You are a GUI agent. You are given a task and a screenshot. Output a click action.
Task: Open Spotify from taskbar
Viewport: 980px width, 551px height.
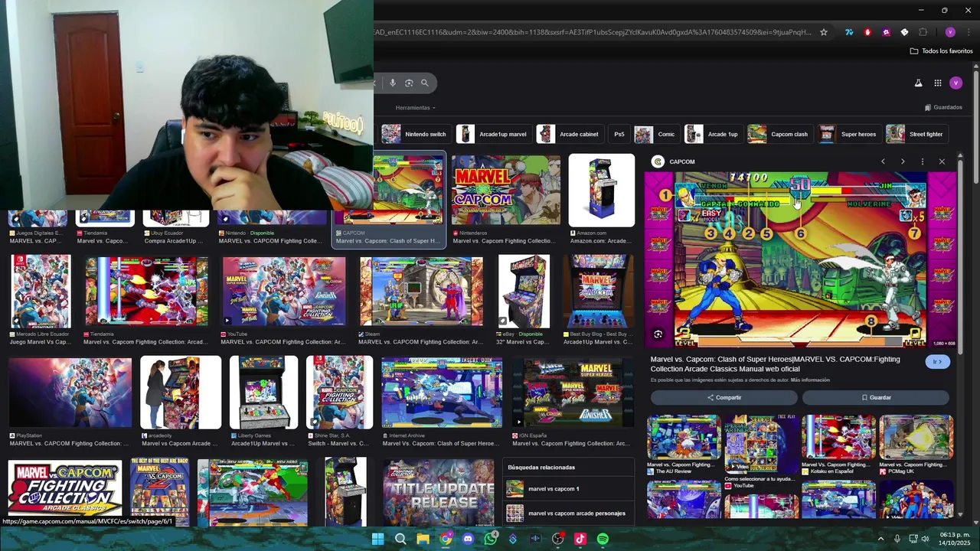coord(603,539)
